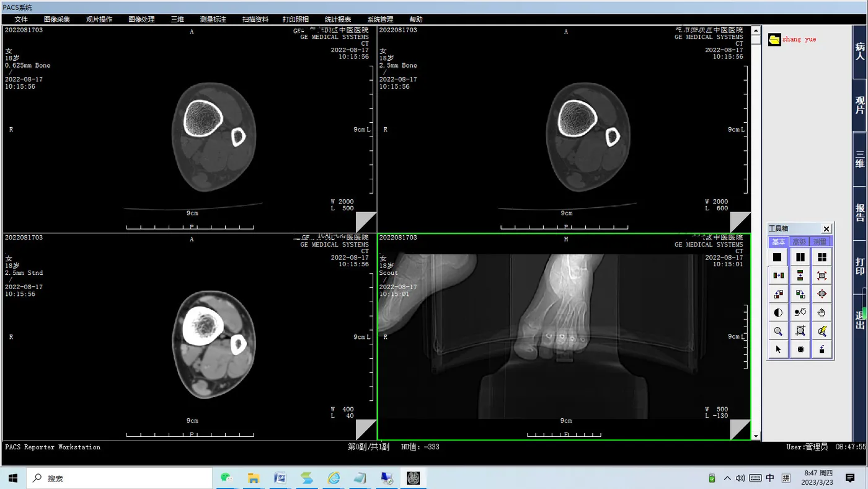Screen dimensions: 868x489
Task: Select the hand pan tool
Action: pyautogui.click(x=822, y=313)
